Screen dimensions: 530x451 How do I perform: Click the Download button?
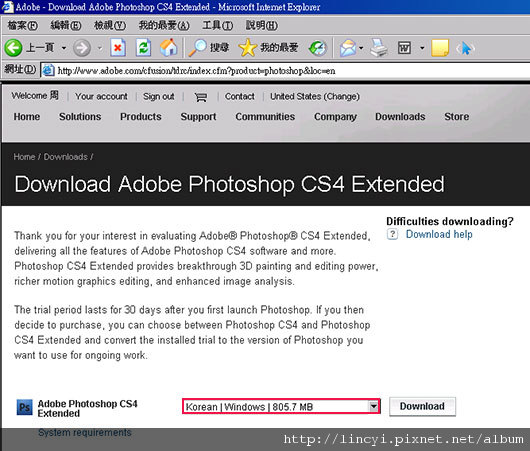coord(422,406)
